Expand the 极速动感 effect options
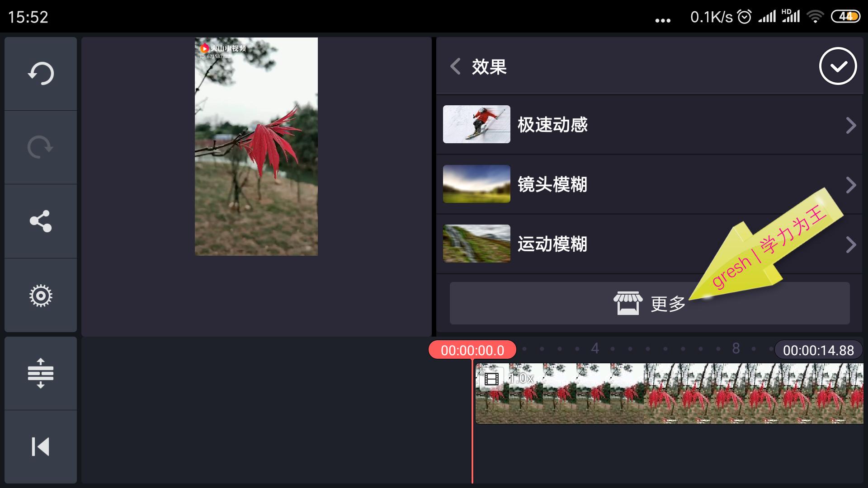This screenshot has width=868, height=488. point(852,125)
